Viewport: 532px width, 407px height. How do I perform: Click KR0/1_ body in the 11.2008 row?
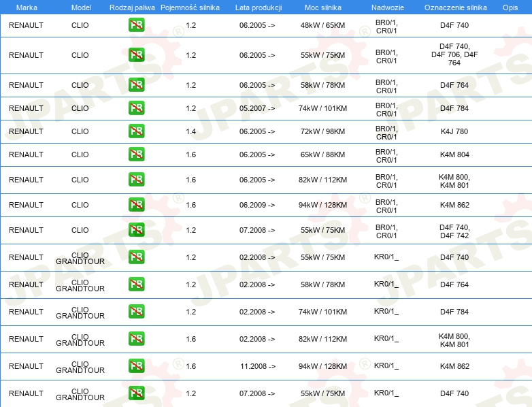point(386,365)
